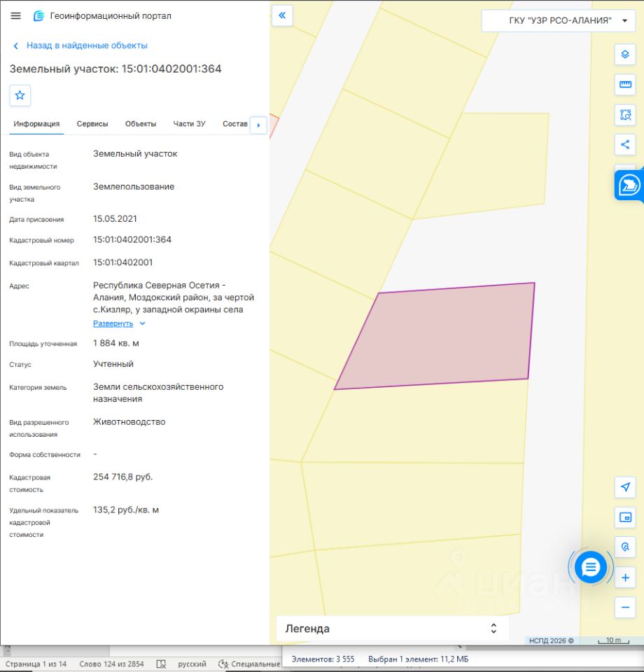Open the Состав tab
The width and height of the screenshot is (644, 672).
tap(234, 124)
